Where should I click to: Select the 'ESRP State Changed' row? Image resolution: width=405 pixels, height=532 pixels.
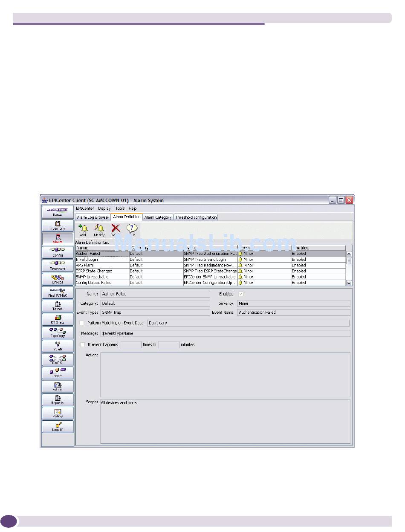coord(211,271)
